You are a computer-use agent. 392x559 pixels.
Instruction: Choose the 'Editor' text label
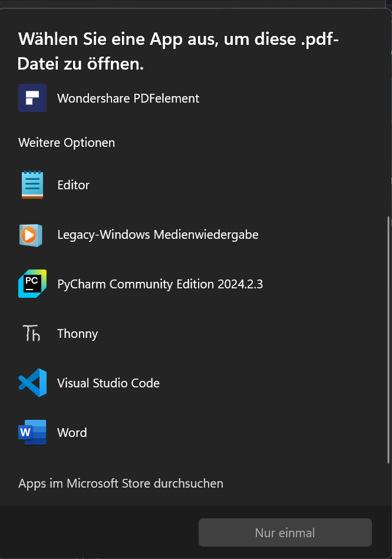[74, 185]
